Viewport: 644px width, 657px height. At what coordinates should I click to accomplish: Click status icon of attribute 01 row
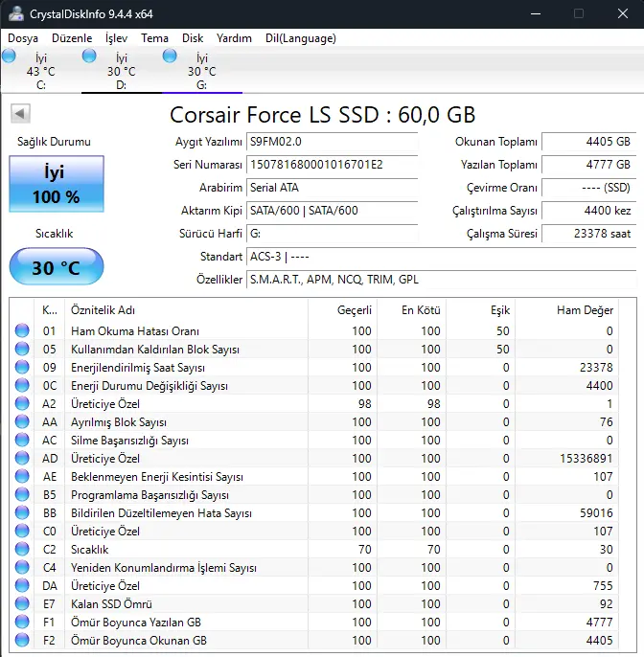(x=22, y=330)
